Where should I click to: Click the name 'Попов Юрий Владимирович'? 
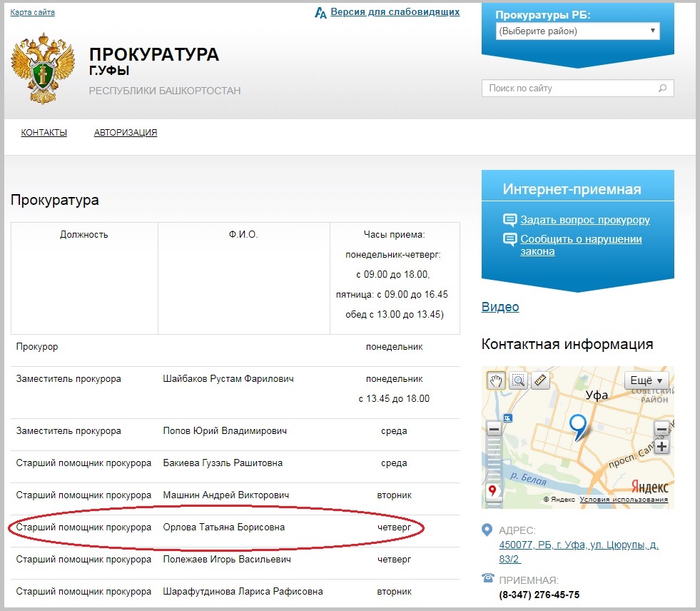[x=225, y=431]
